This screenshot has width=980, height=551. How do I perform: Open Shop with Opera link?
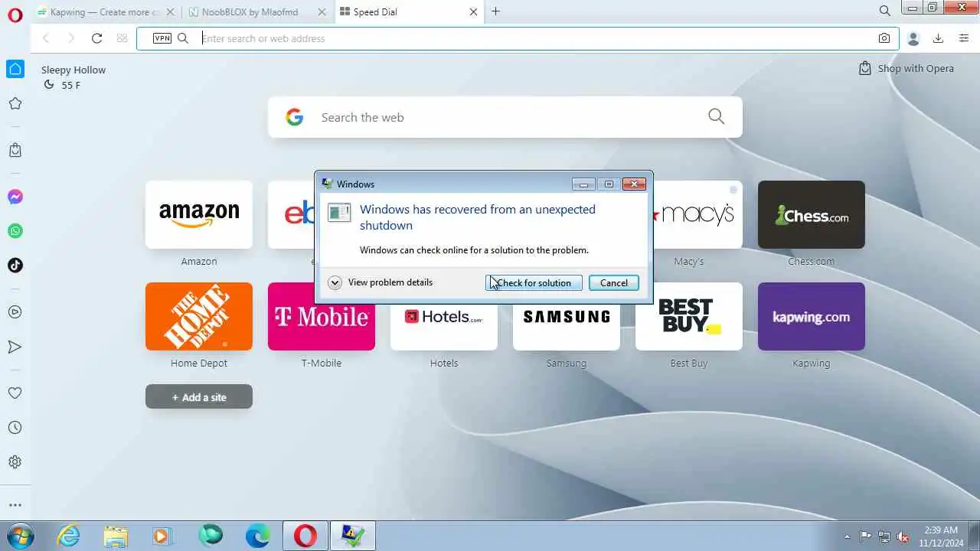pyautogui.click(x=906, y=68)
